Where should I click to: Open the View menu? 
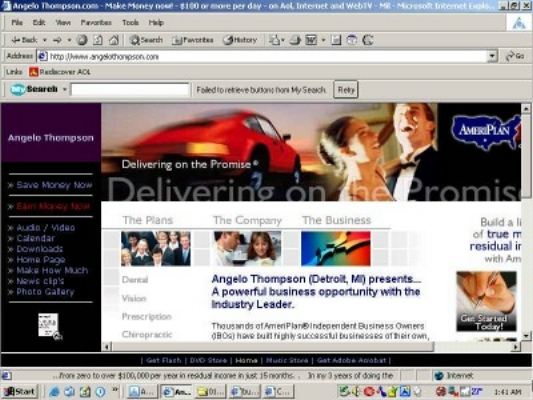[x=63, y=22]
